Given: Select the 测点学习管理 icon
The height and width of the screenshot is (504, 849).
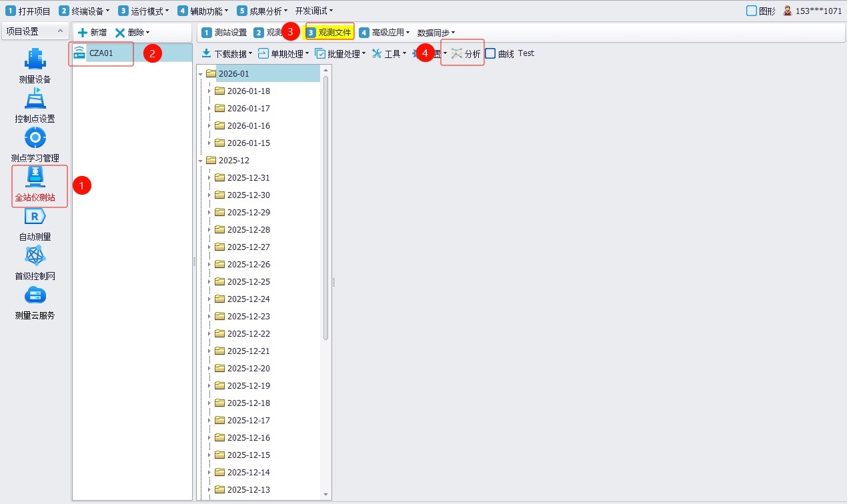Looking at the screenshot, I should 35,138.
